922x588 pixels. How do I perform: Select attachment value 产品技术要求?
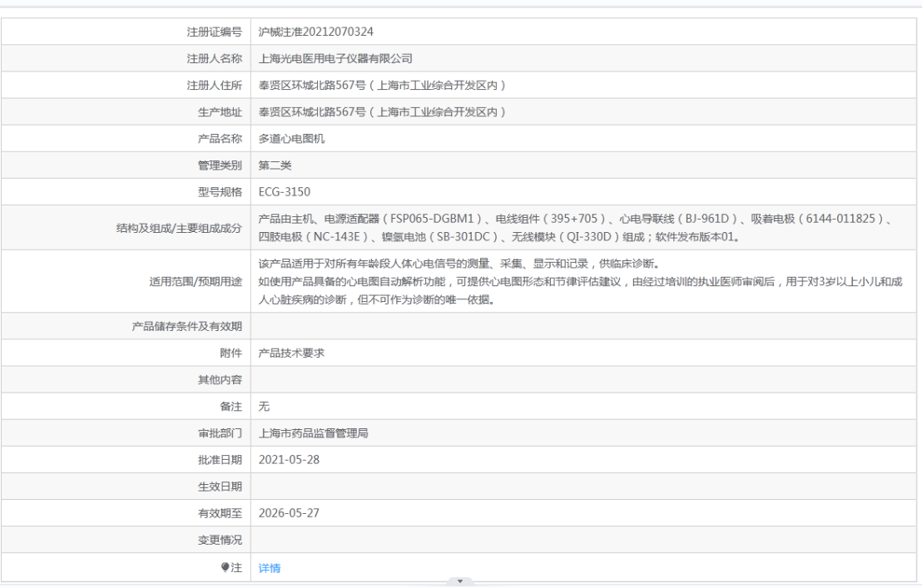click(x=291, y=353)
